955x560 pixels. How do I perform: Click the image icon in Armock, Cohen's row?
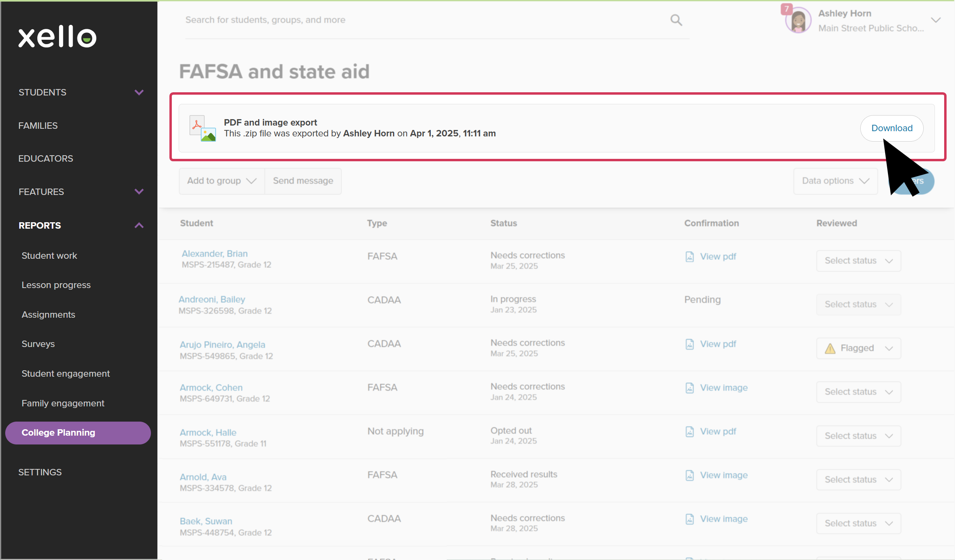click(x=689, y=388)
